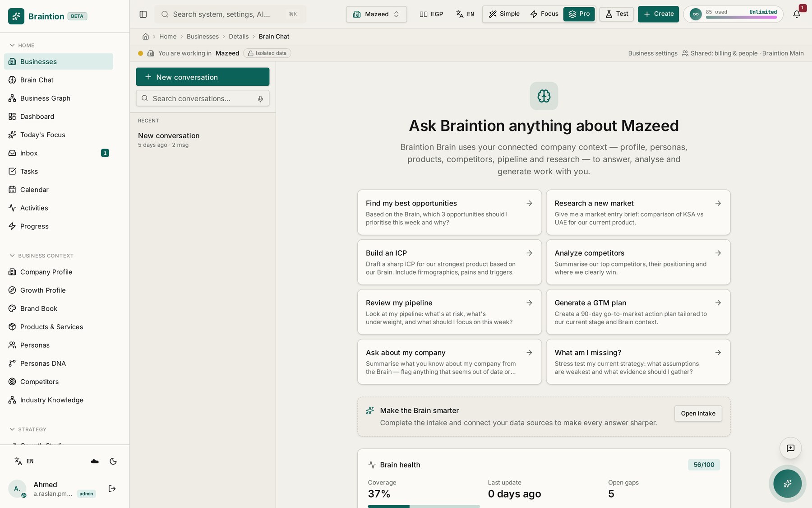
Task: Open Brain Chat in sidebar
Action: 59,80
